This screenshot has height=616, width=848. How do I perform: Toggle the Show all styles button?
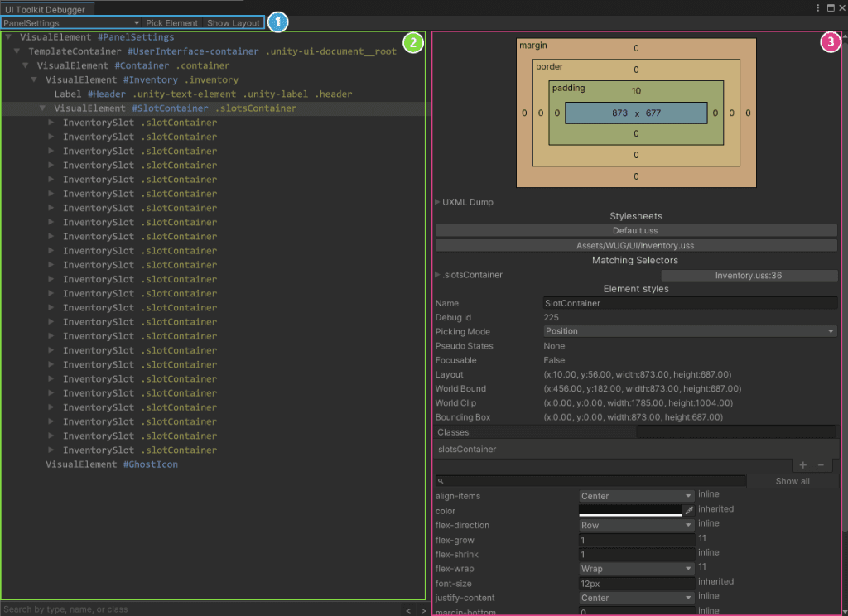[793, 481]
